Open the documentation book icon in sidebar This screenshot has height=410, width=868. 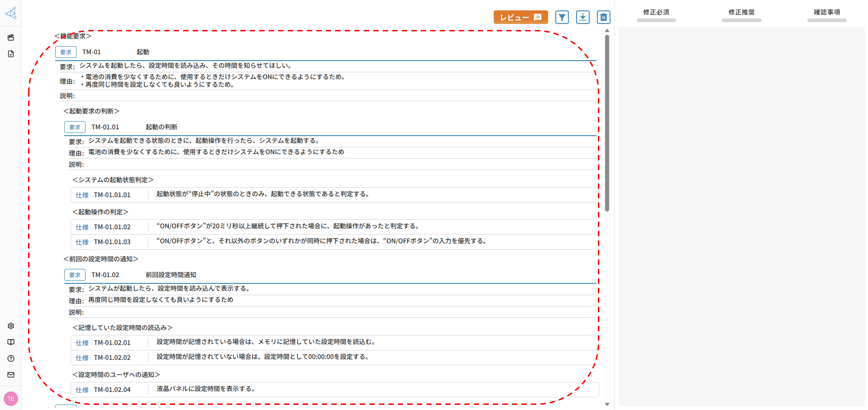pyautogui.click(x=11, y=342)
